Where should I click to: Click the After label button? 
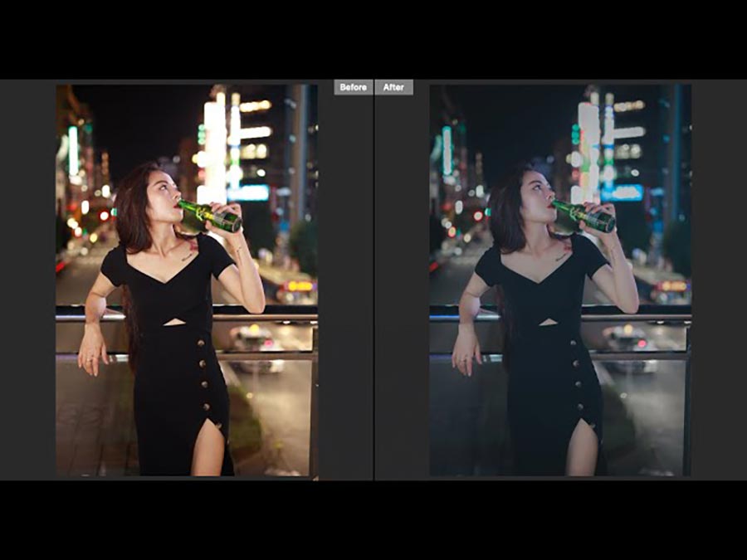(x=393, y=87)
